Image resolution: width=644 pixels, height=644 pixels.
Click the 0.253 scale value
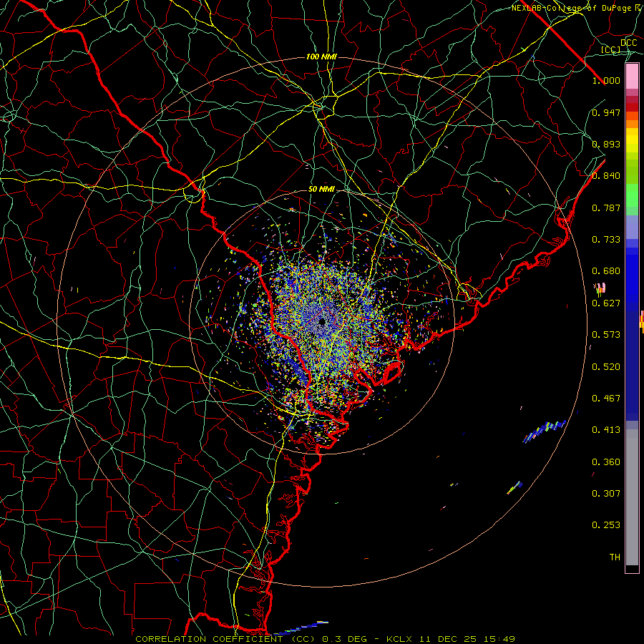606,525
